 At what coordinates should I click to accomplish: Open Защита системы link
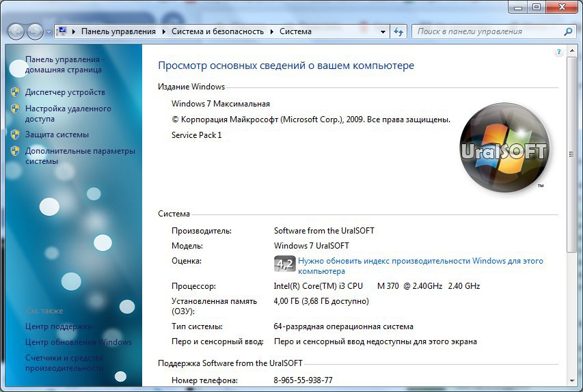[57, 135]
